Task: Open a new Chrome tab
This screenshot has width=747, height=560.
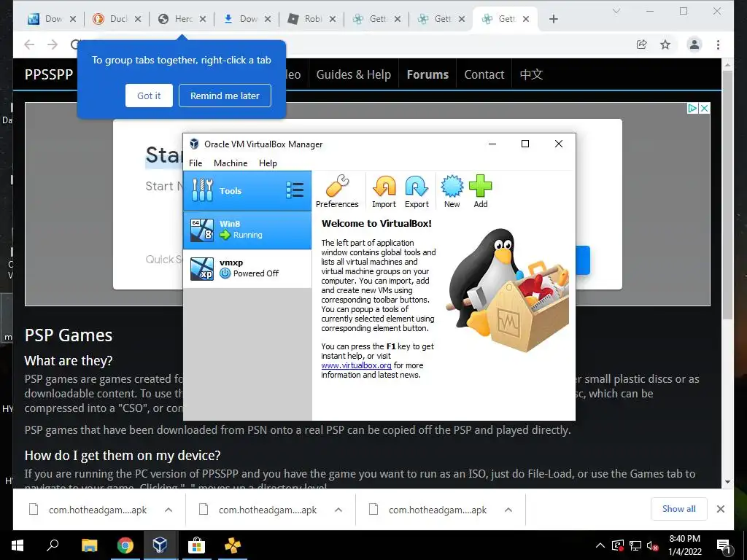Action: 553,19
